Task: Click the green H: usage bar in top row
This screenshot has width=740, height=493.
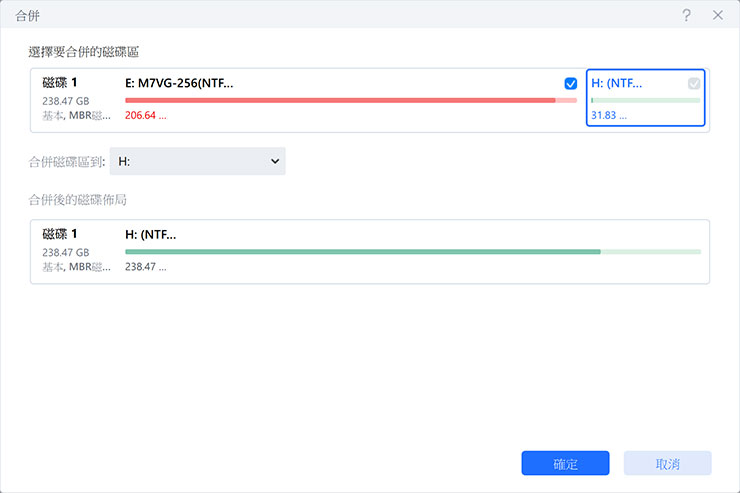Action: tap(645, 100)
